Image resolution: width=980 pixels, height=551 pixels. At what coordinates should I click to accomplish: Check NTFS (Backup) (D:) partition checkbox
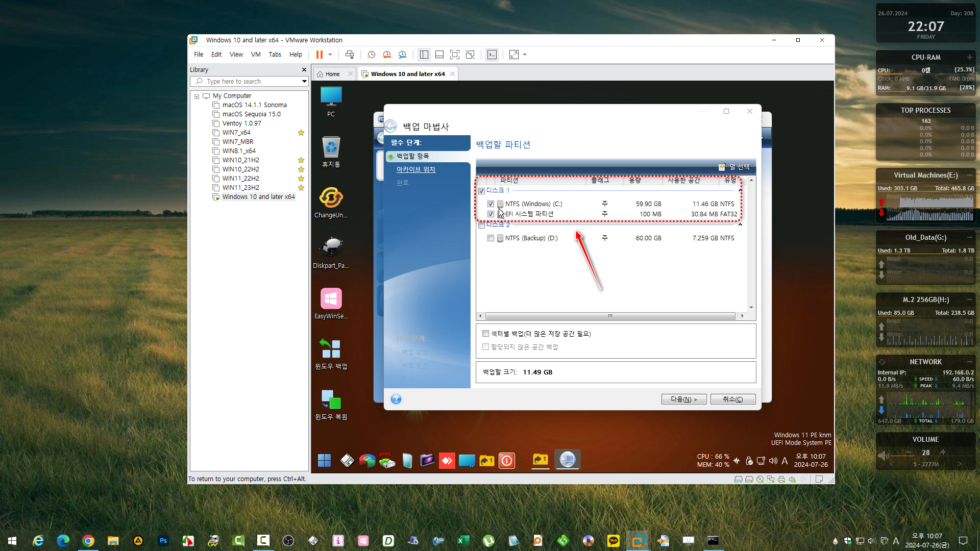click(x=491, y=238)
